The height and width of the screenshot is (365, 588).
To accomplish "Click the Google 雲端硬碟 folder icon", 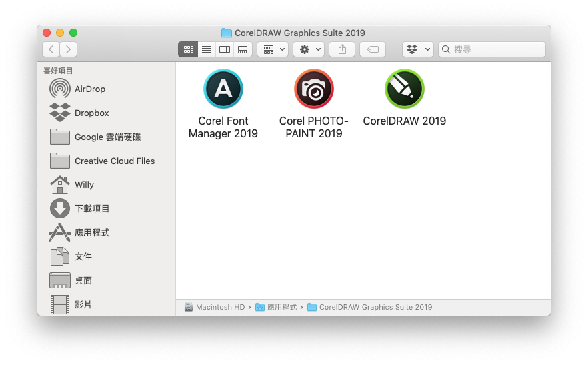I will tap(59, 137).
